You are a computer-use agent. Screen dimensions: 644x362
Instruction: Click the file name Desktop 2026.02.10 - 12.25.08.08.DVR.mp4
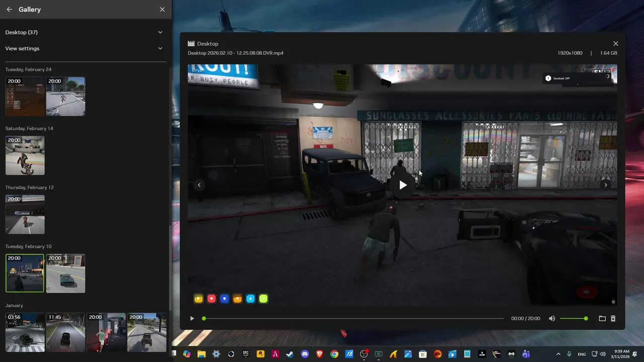pyautogui.click(x=235, y=53)
